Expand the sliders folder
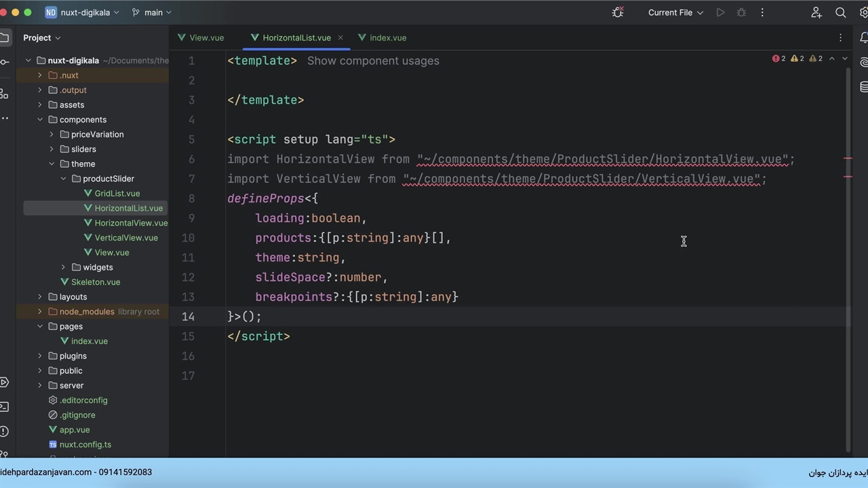Screen dimensions: 868x488 tap(52, 149)
